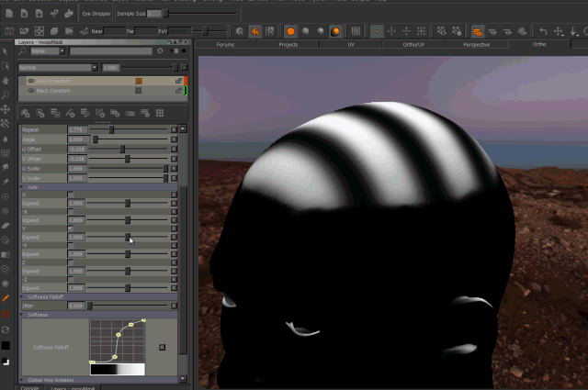This screenshot has width=588, height=390.
Task: Click the layer search magnifier icon
Action: (x=22, y=52)
